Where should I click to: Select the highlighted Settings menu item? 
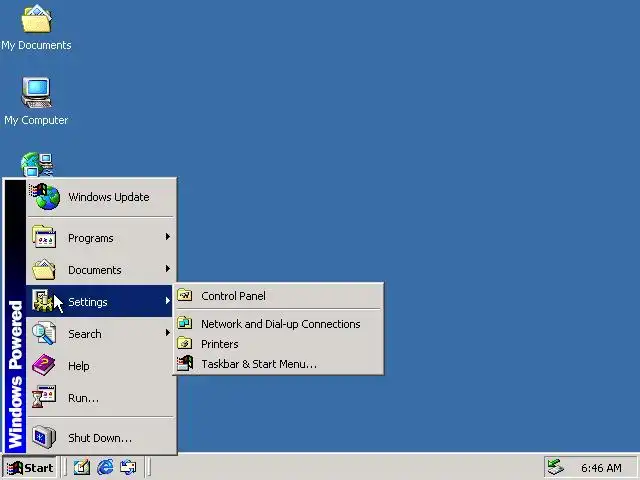[x=100, y=301]
